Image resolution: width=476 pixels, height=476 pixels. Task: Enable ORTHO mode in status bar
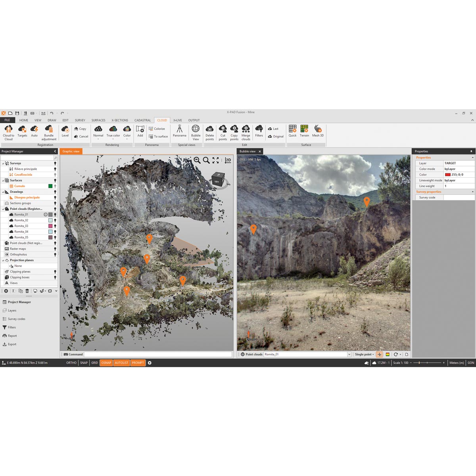coord(71,363)
